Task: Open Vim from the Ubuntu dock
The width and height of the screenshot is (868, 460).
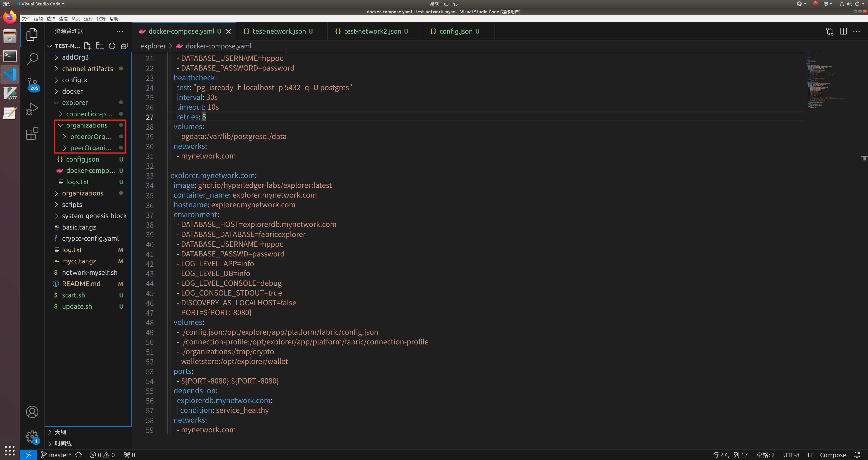Action: [10, 94]
